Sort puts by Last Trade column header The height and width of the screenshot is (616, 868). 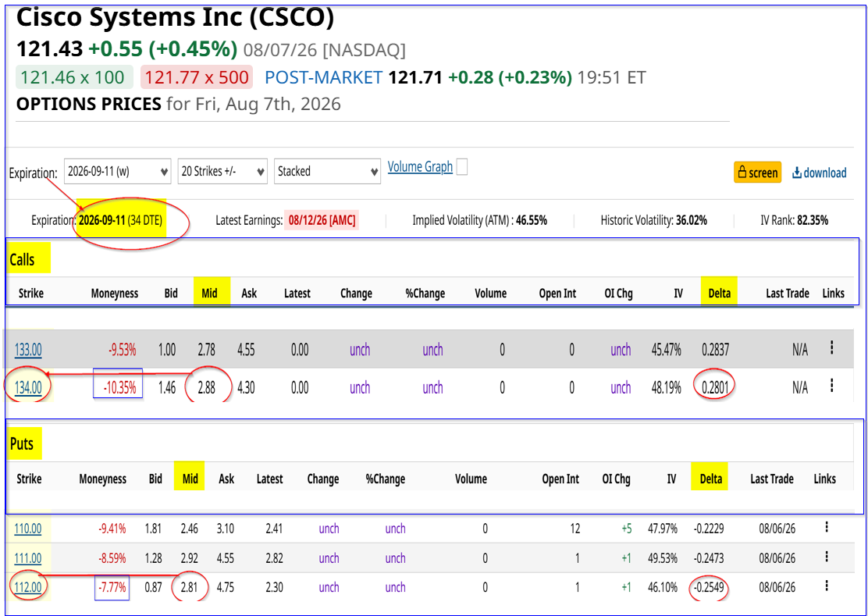pos(772,479)
